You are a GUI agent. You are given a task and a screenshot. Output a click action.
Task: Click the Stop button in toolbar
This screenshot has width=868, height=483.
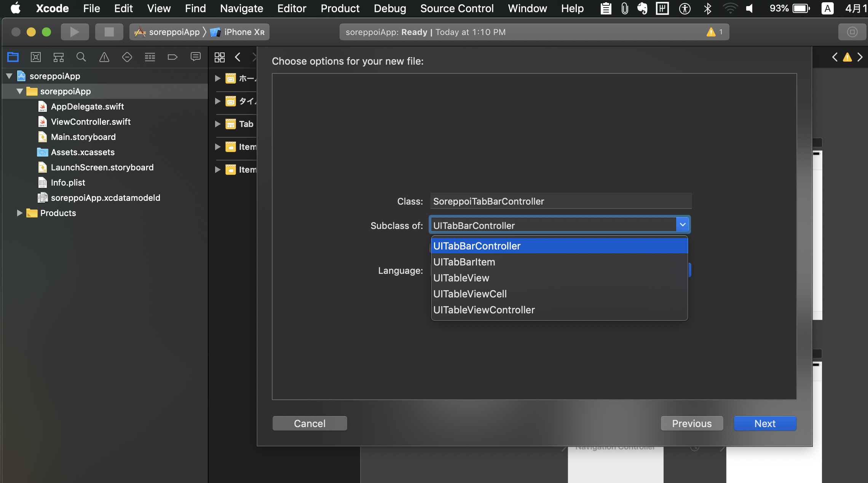(x=109, y=32)
